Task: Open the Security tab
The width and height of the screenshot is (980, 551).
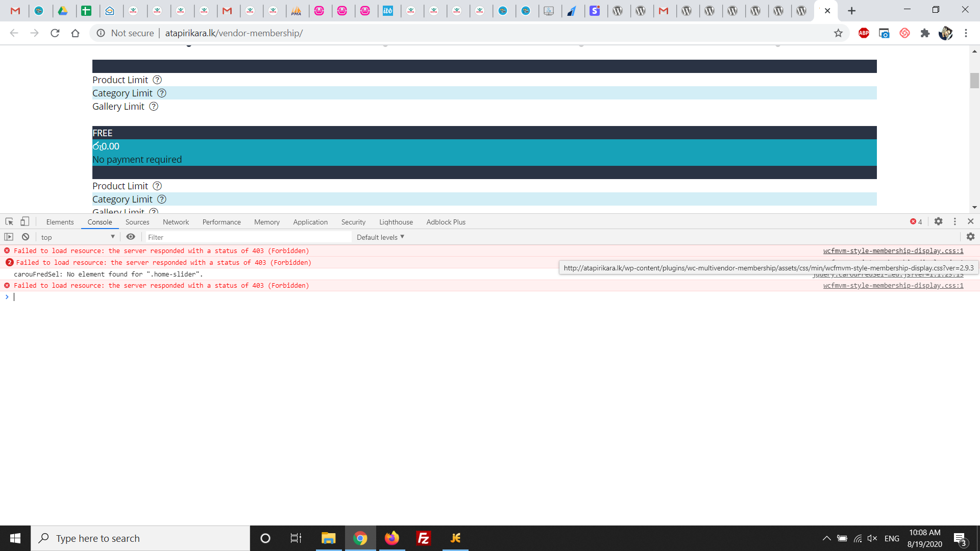Action: tap(353, 222)
